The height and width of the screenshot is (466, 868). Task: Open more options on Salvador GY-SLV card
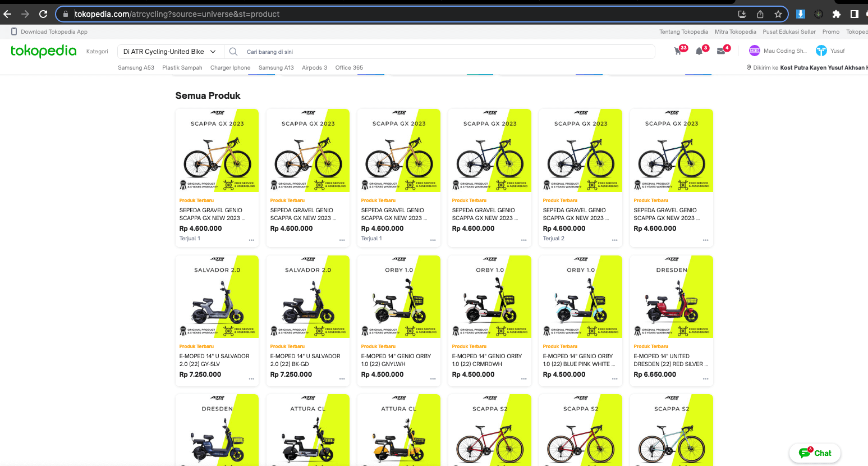click(x=251, y=379)
